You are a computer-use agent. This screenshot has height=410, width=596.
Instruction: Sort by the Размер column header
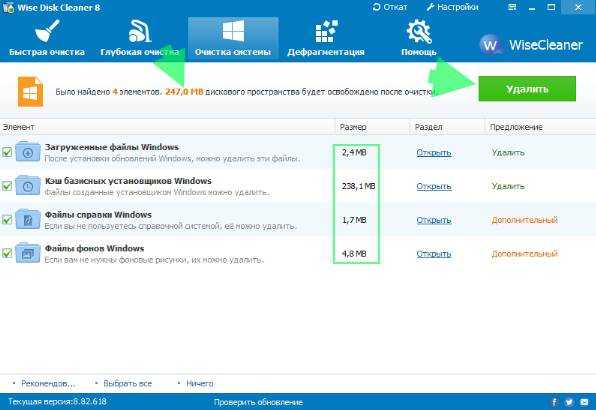353,127
